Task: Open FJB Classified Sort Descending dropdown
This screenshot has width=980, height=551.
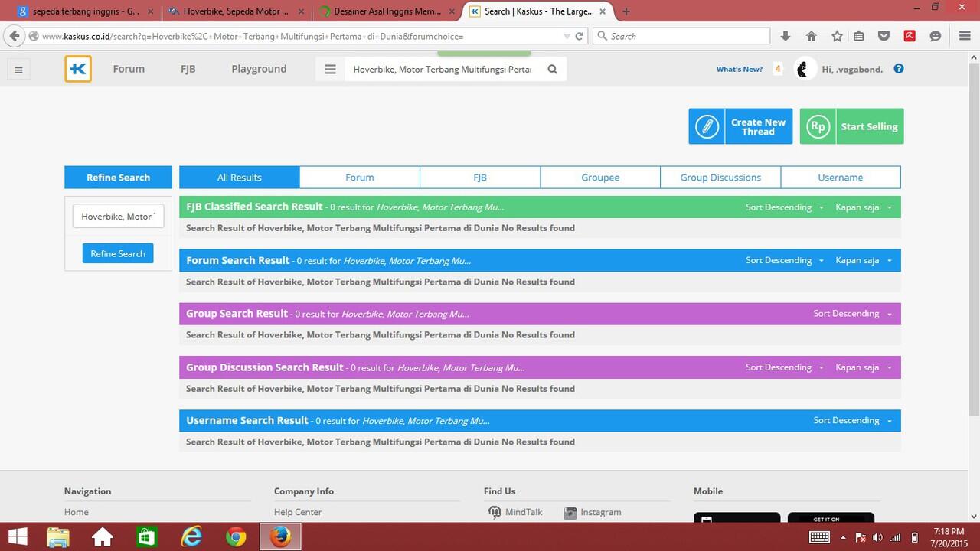Action: pos(785,207)
